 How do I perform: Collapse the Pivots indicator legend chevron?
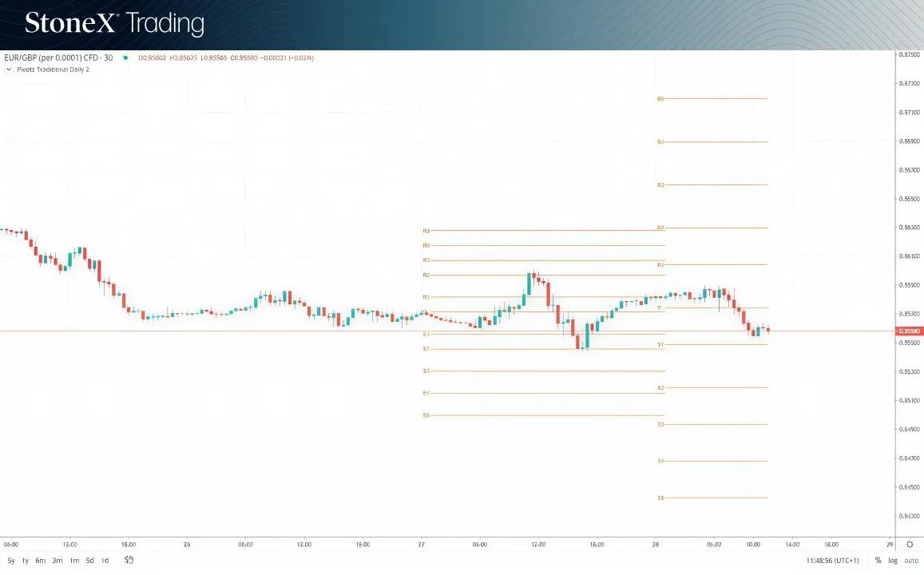tap(9, 69)
